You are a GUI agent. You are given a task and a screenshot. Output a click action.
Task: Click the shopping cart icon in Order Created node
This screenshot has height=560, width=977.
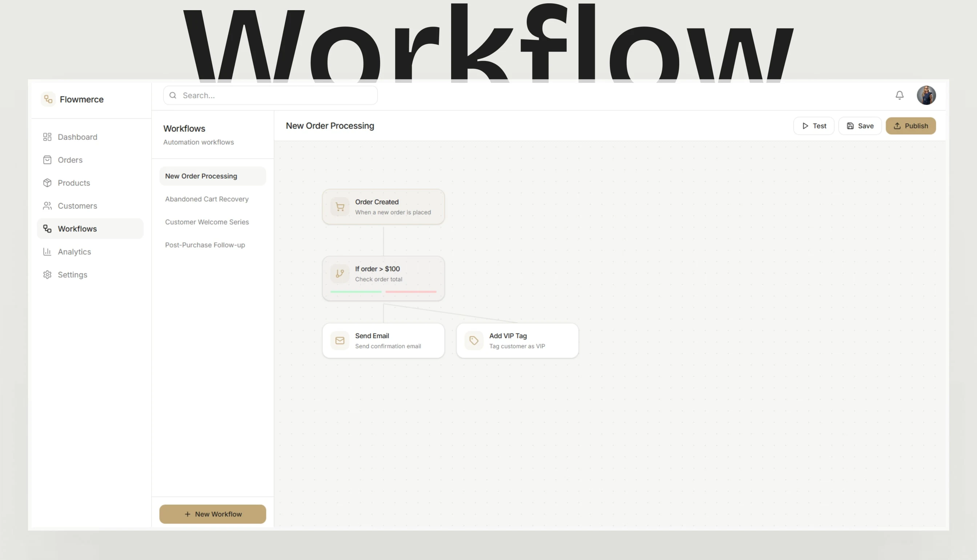(339, 207)
